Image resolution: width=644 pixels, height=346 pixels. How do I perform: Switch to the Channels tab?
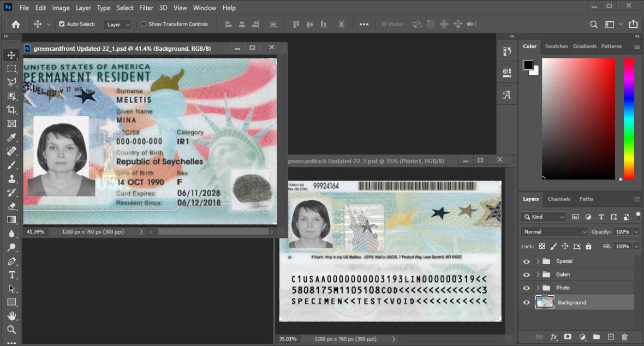click(x=559, y=199)
